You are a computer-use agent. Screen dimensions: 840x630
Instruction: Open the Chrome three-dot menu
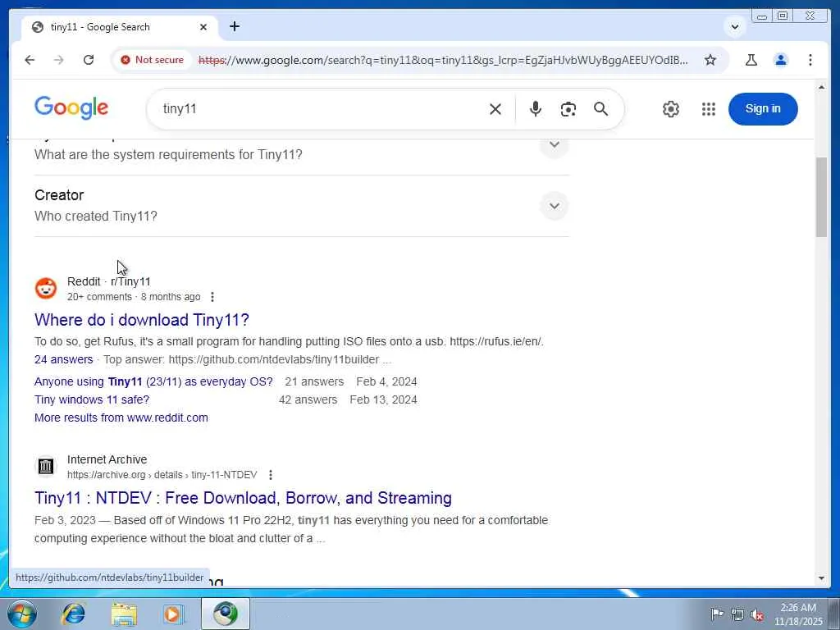(810, 60)
